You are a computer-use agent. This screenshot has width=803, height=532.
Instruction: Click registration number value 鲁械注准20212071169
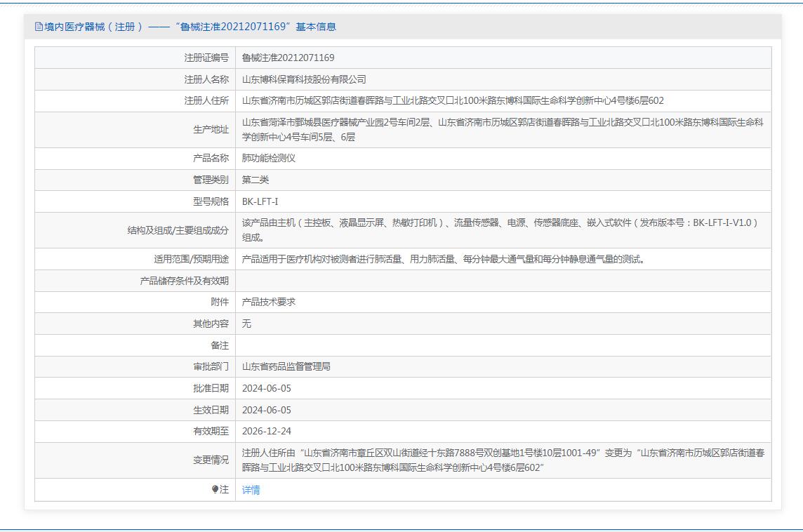(288, 58)
